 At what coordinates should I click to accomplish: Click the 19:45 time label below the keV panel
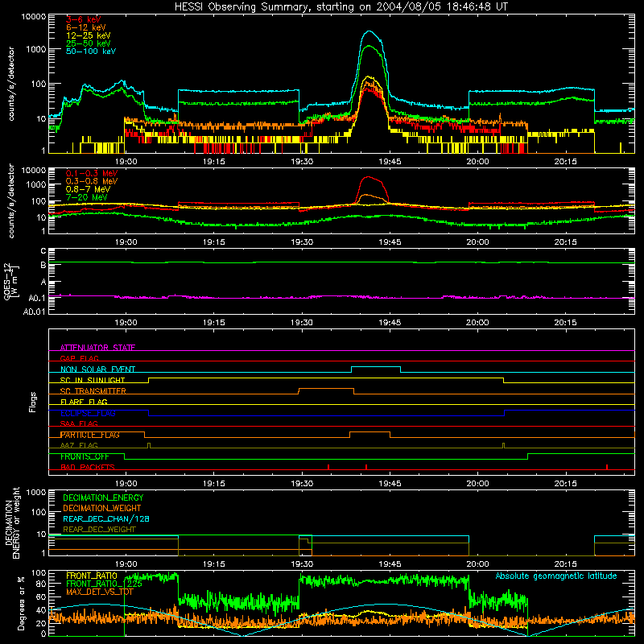click(x=390, y=162)
